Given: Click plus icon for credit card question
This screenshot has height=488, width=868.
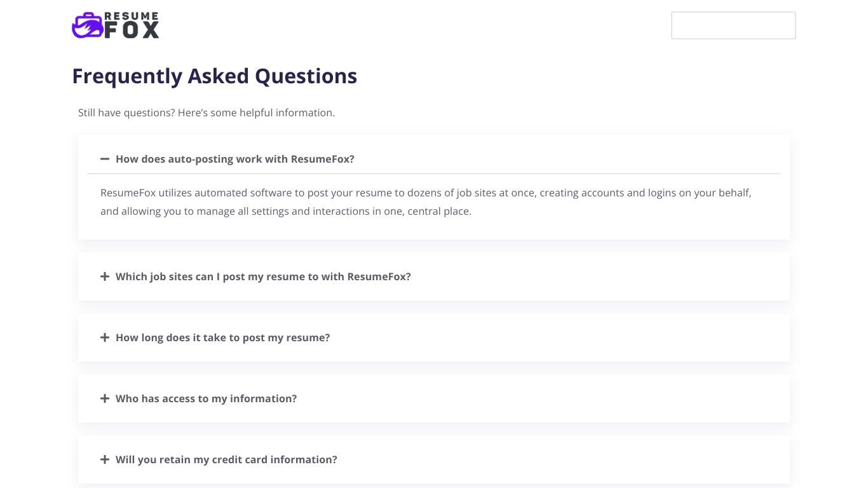Looking at the screenshot, I should pos(105,459).
